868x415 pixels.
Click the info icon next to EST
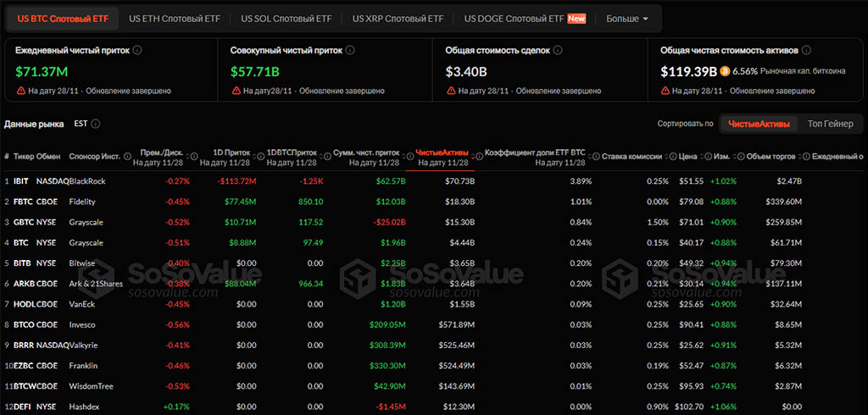(x=96, y=124)
